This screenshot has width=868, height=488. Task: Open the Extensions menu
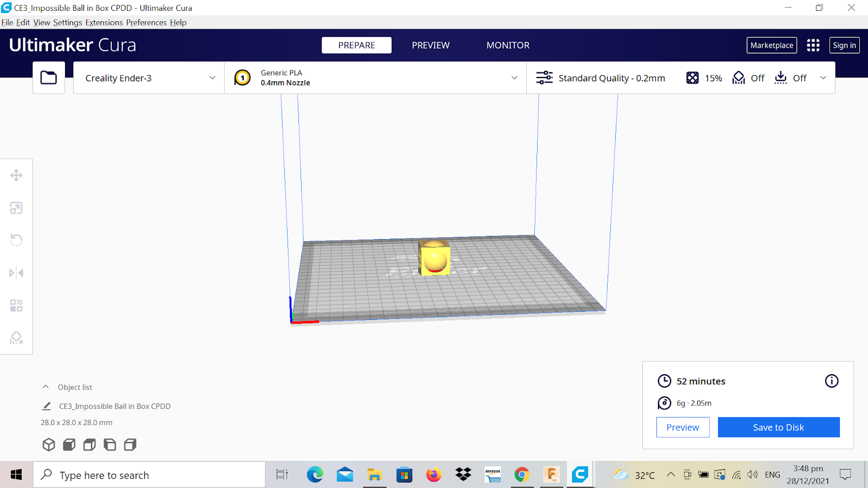click(x=104, y=22)
